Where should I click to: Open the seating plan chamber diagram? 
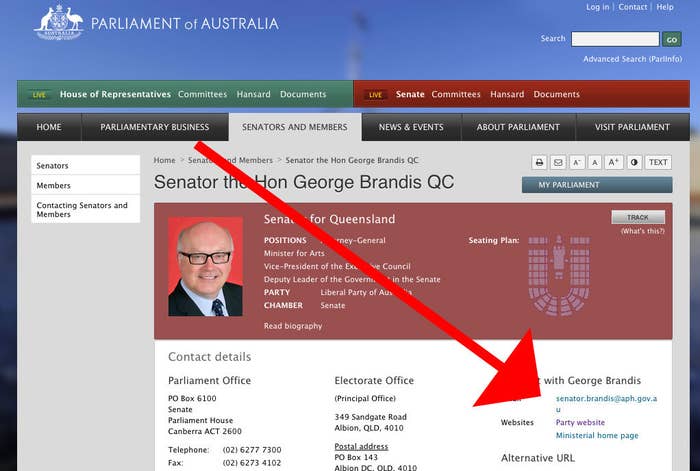click(559, 275)
